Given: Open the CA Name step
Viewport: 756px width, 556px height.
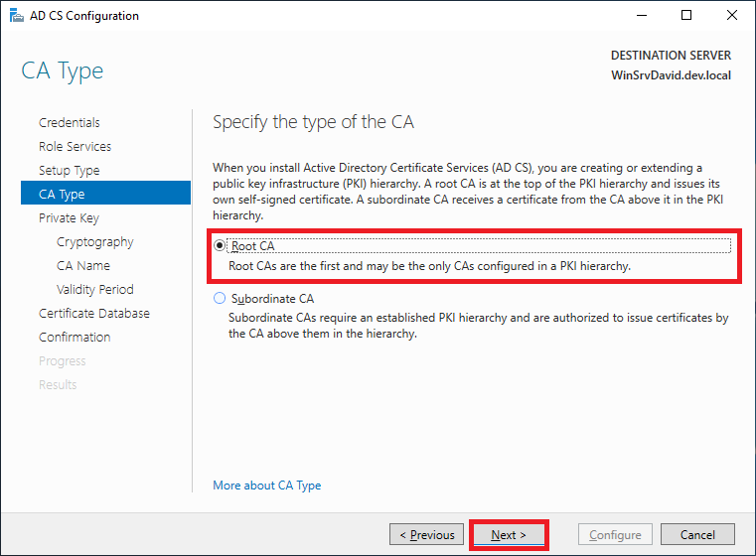Looking at the screenshot, I should (83, 266).
